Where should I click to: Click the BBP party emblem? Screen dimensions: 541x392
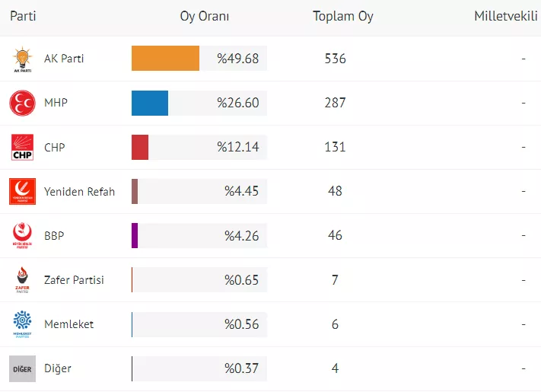pos(22,235)
